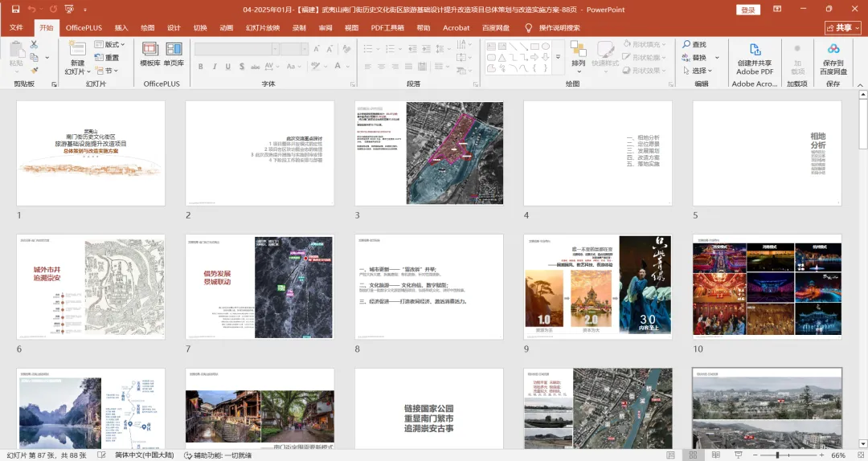Switch to the Acrobat tab

(x=457, y=27)
